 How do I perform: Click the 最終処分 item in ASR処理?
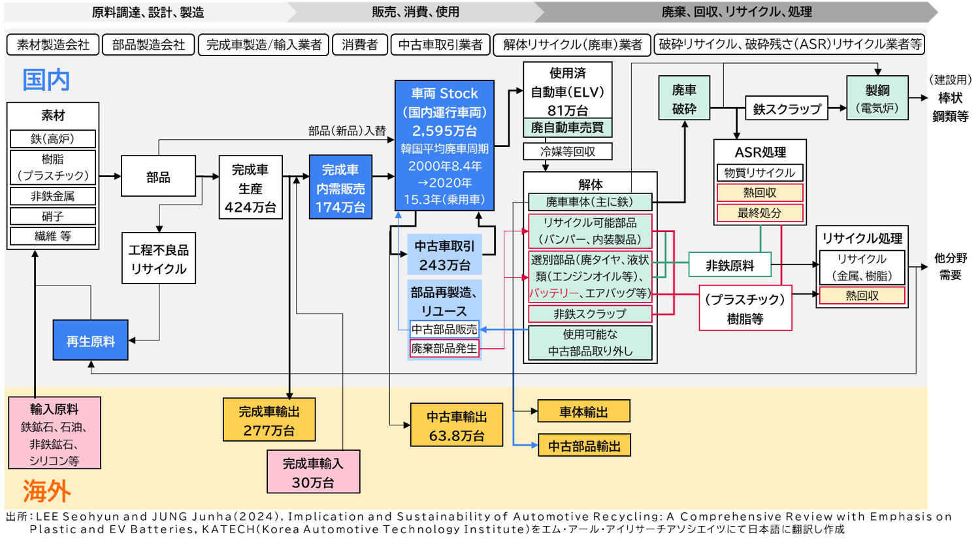759,213
